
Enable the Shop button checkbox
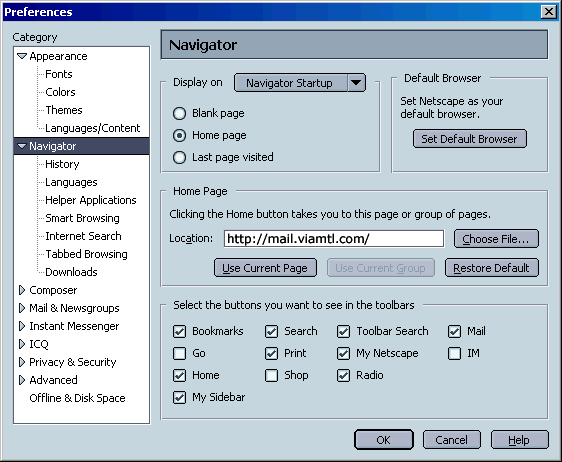[x=271, y=375]
